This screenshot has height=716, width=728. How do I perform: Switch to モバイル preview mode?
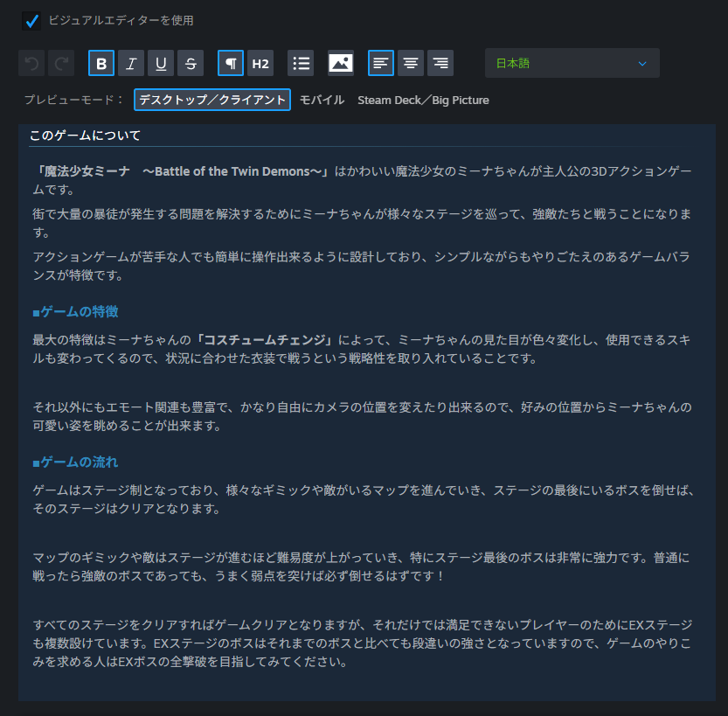pyautogui.click(x=322, y=100)
